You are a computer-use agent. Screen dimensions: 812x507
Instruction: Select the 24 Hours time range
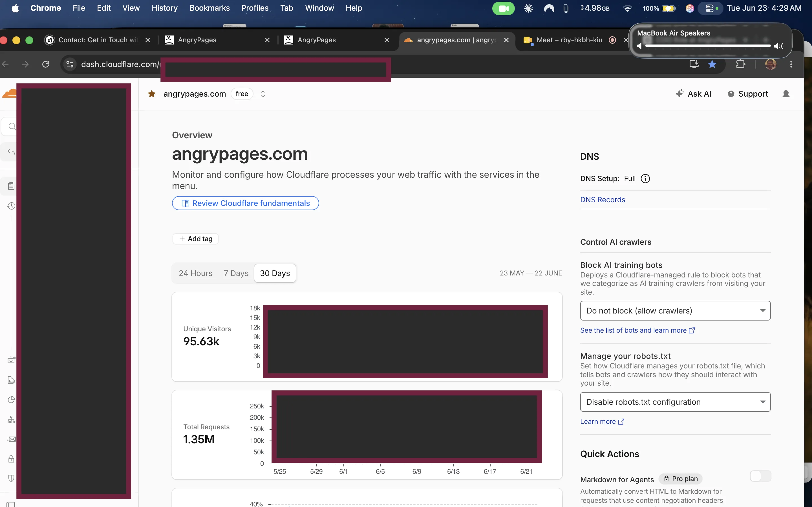point(196,273)
